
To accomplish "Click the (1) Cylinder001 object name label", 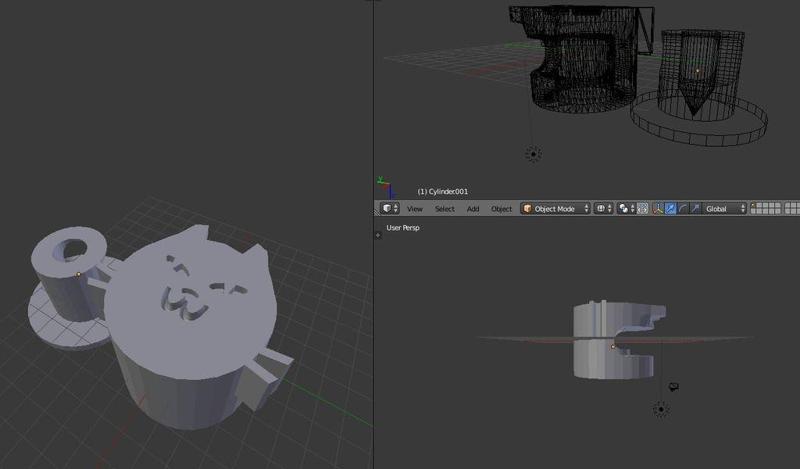I will click(x=442, y=191).
